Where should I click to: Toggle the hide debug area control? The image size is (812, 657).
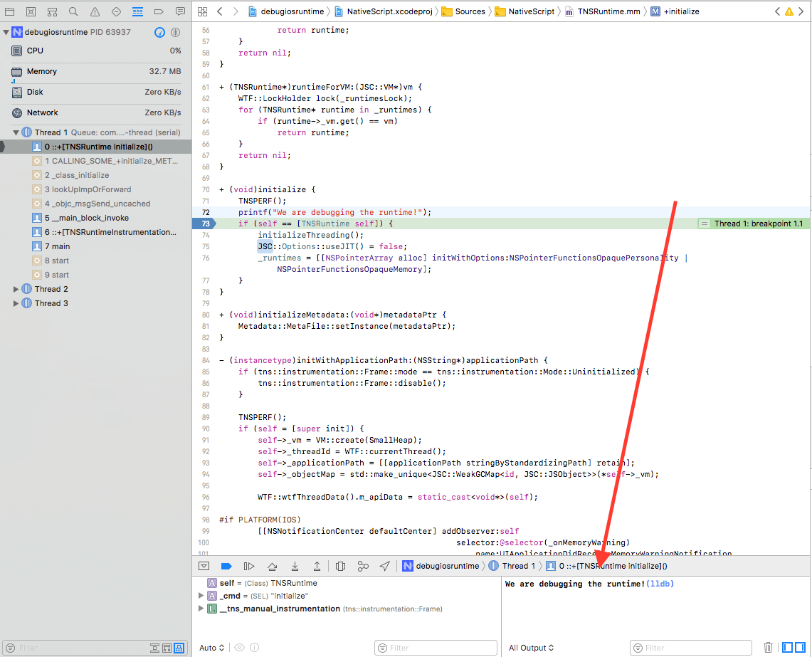204,566
